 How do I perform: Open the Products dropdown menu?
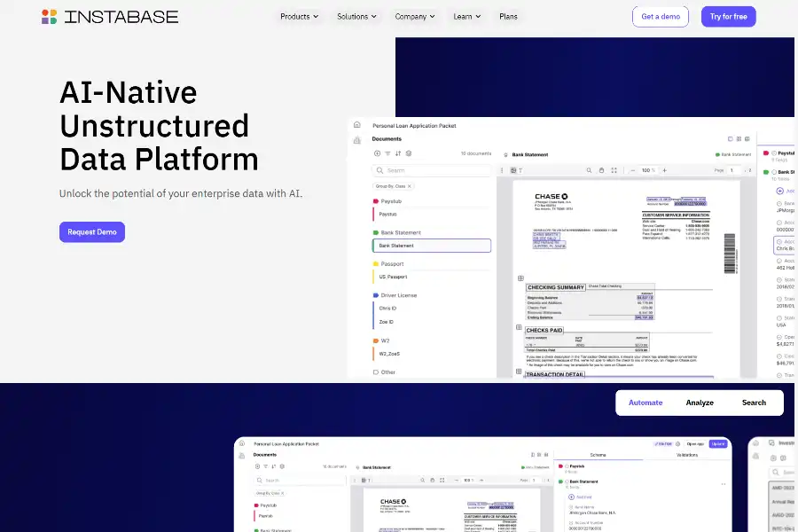point(300,16)
